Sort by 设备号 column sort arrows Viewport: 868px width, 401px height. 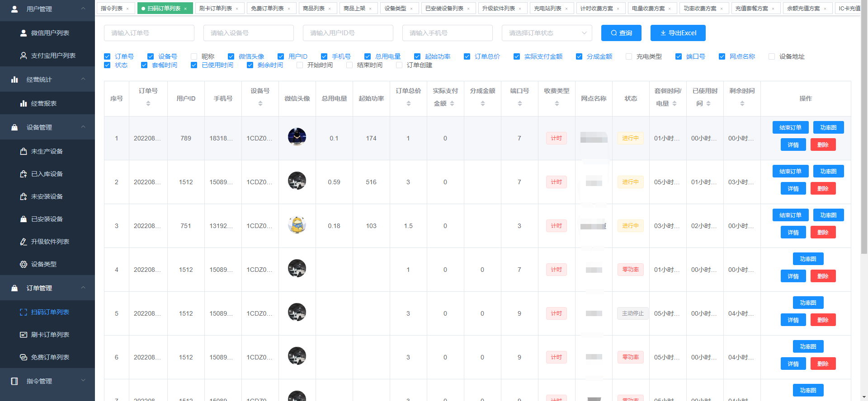[260, 104]
